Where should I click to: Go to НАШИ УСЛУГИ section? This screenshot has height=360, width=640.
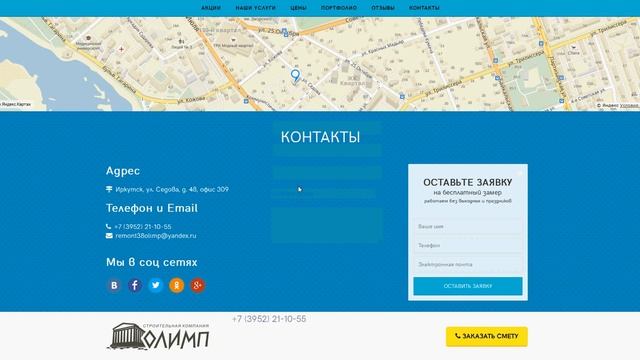coord(256,8)
